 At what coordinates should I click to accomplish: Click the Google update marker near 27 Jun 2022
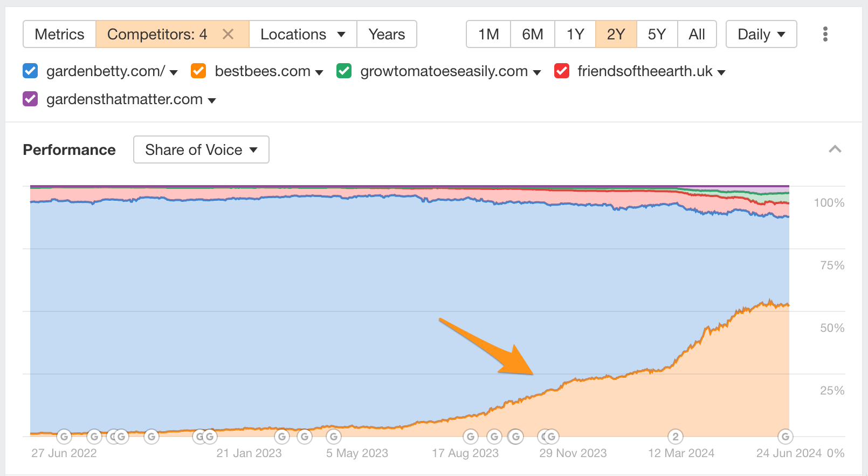click(64, 437)
